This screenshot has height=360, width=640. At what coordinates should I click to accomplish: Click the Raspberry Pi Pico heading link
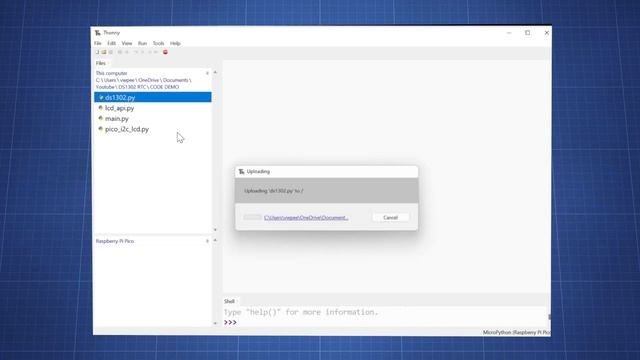[x=115, y=241]
